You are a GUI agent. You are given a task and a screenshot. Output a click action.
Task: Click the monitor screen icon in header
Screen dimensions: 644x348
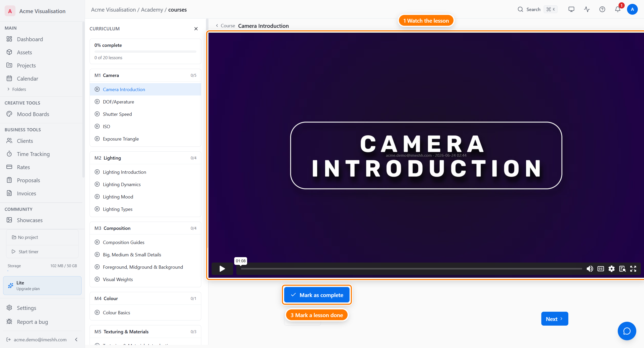tap(571, 10)
